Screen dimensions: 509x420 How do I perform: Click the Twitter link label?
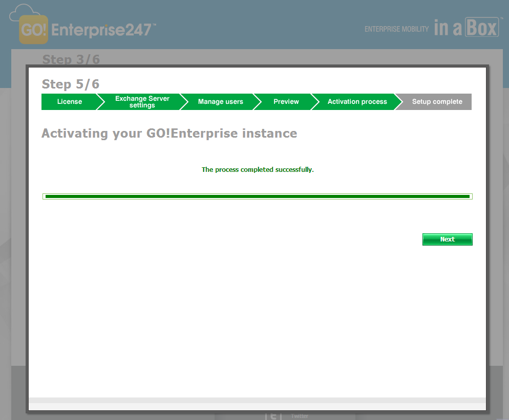[x=300, y=416]
